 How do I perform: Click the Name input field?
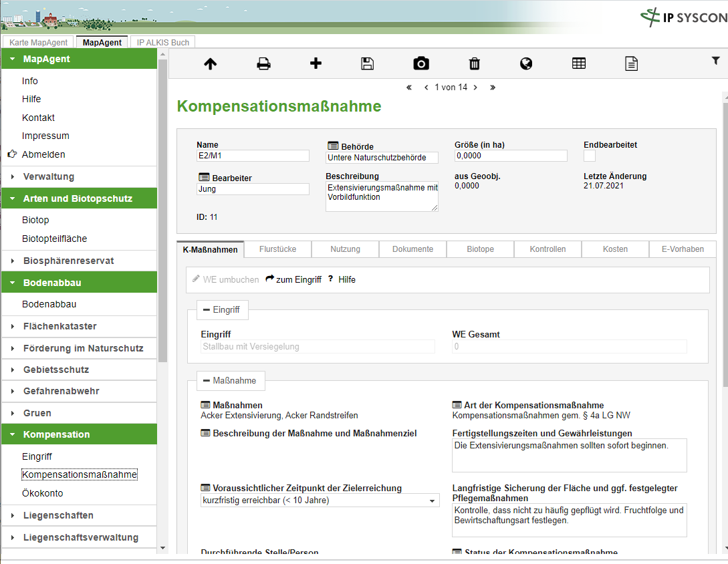(253, 156)
